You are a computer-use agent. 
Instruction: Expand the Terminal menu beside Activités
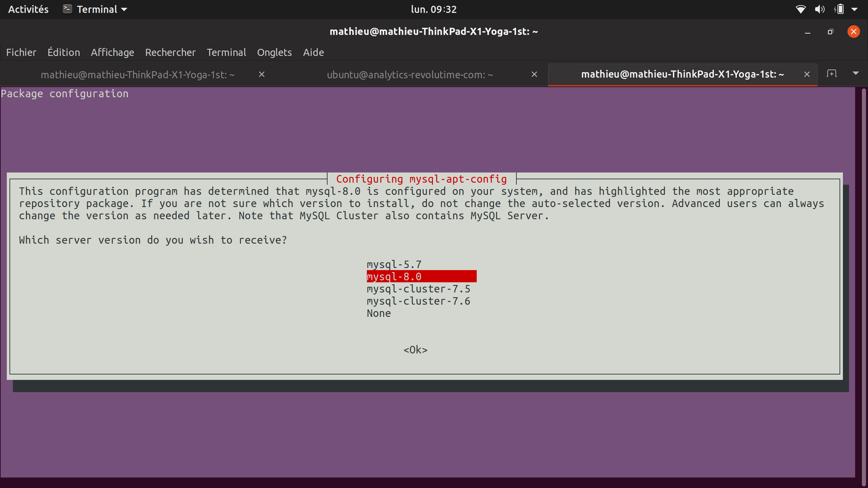(99, 9)
